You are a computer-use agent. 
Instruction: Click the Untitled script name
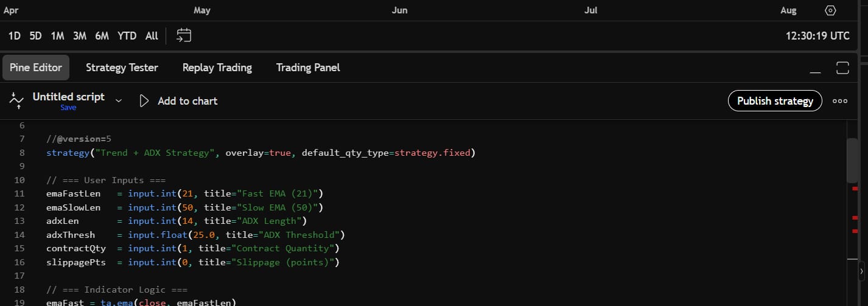click(69, 97)
